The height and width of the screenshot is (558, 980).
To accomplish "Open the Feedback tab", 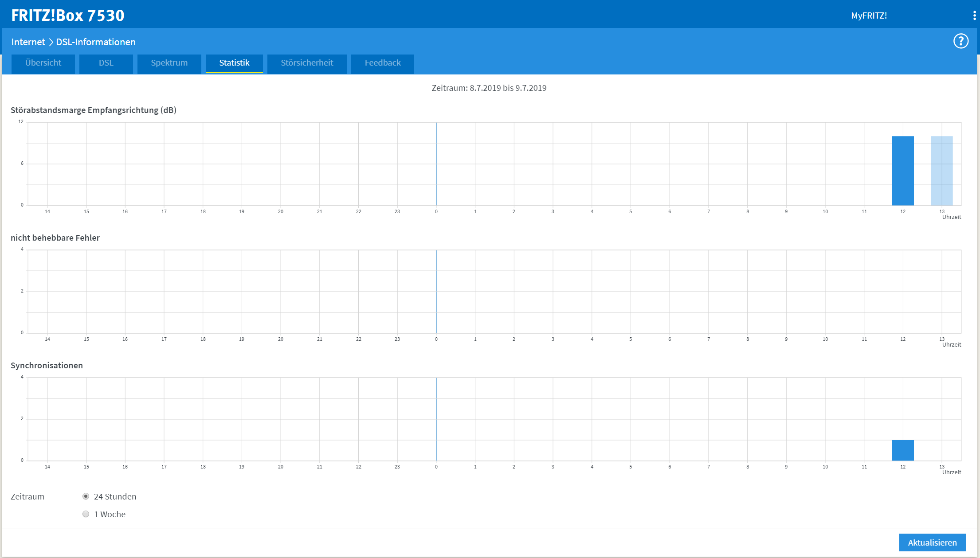I will 382,63.
